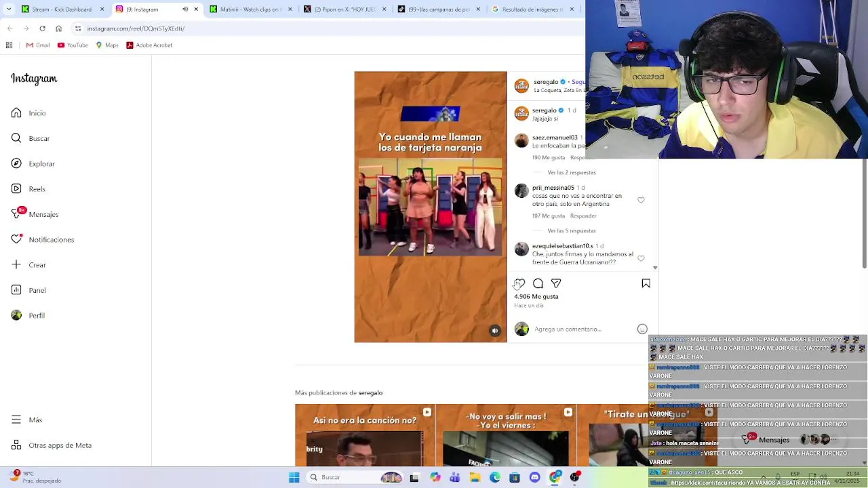Open the tab search dropdown arrow
868x488 pixels.
pos(8,9)
